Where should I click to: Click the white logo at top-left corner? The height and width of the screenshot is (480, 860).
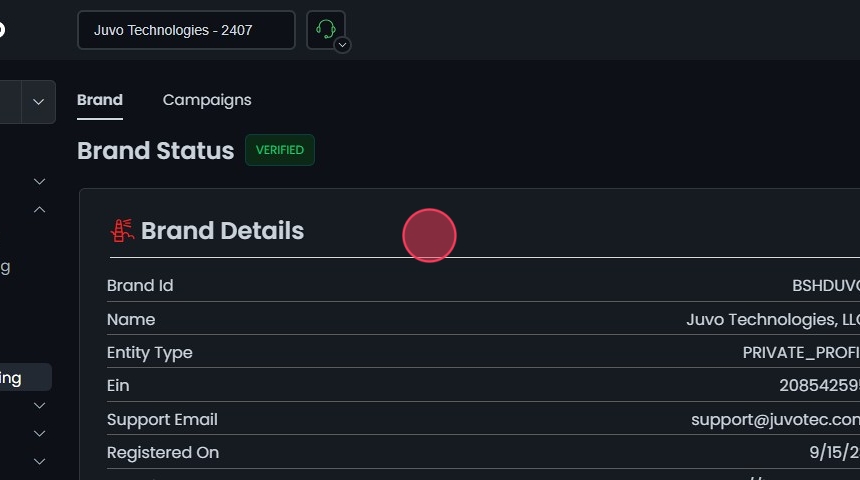[2, 29]
